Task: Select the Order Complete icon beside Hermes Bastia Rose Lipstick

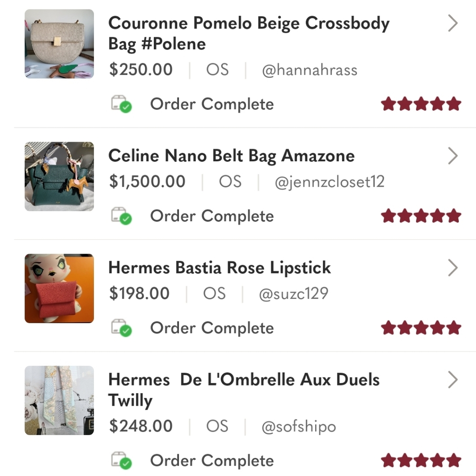Action: [x=122, y=328]
